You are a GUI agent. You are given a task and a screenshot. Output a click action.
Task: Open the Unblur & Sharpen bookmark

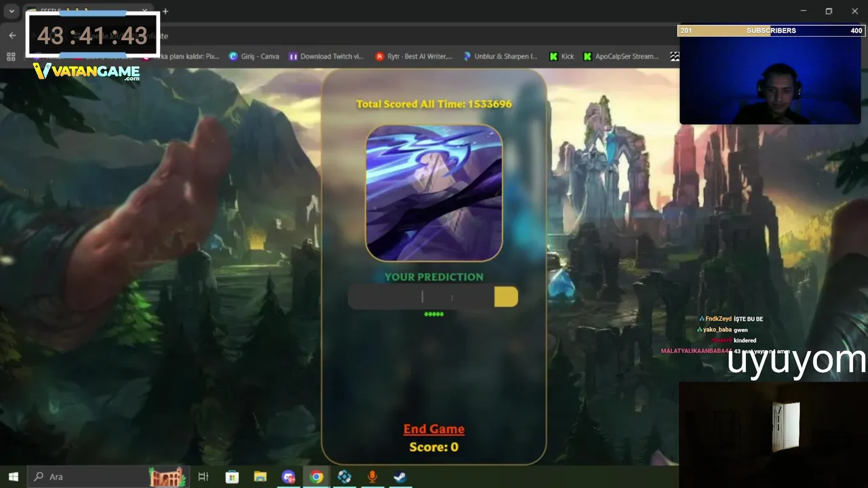[x=500, y=56]
